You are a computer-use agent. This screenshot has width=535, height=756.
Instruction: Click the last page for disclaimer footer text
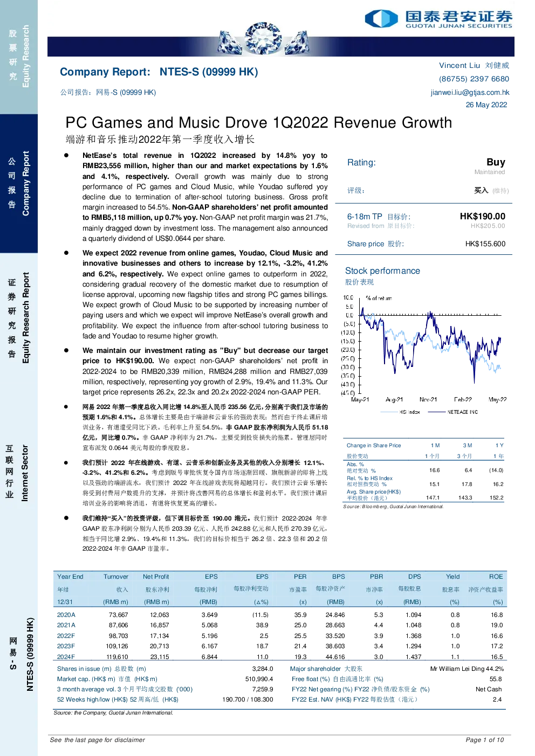(x=97, y=740)
